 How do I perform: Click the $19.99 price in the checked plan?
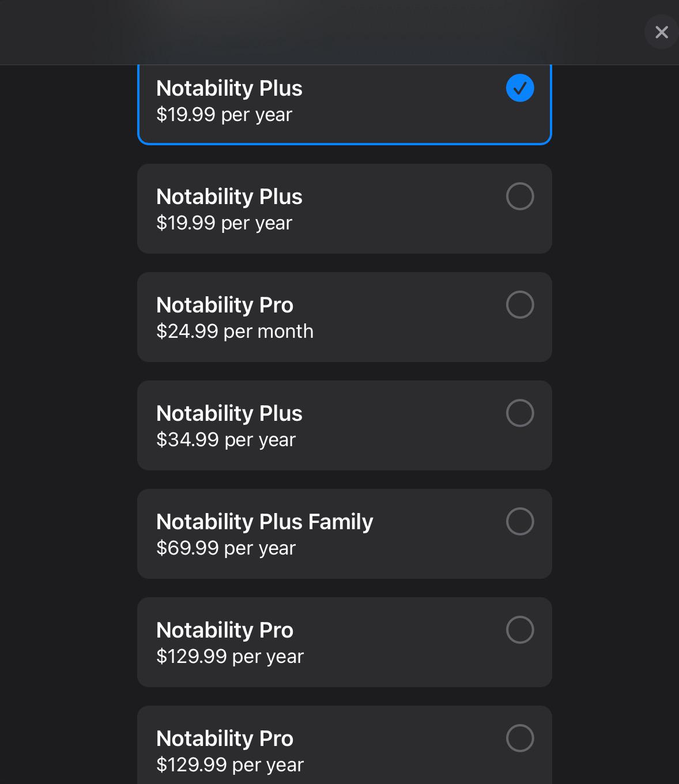224,115
